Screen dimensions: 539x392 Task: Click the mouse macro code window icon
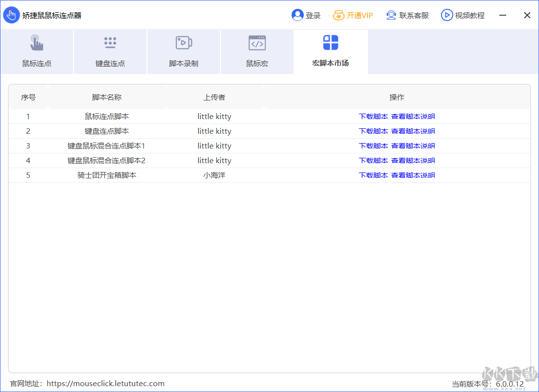(x=257, y=43)
